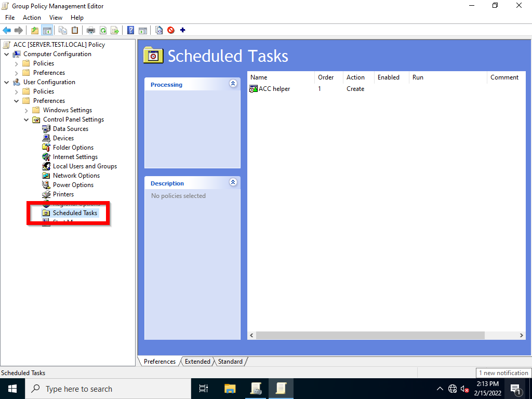Select the ACC [SERVER.TEST.LOCAL] Policy root node
This screenshot has width=532, height=399.
point(59,45)
